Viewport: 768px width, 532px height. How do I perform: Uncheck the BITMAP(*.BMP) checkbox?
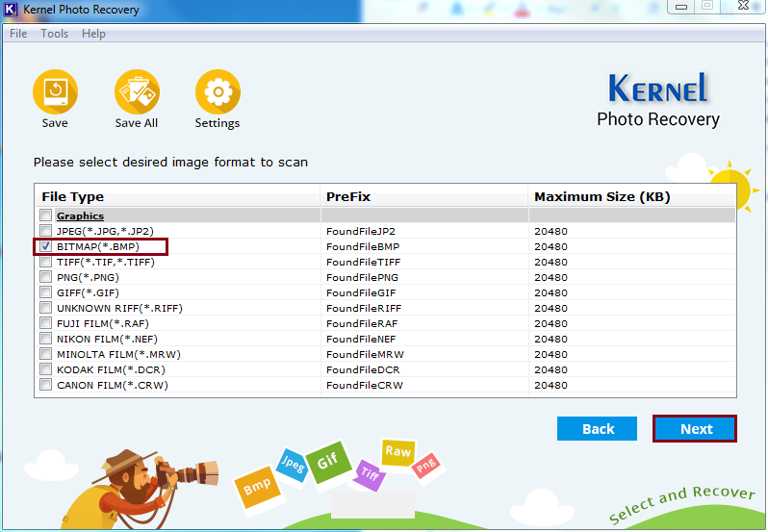point(45,246)
